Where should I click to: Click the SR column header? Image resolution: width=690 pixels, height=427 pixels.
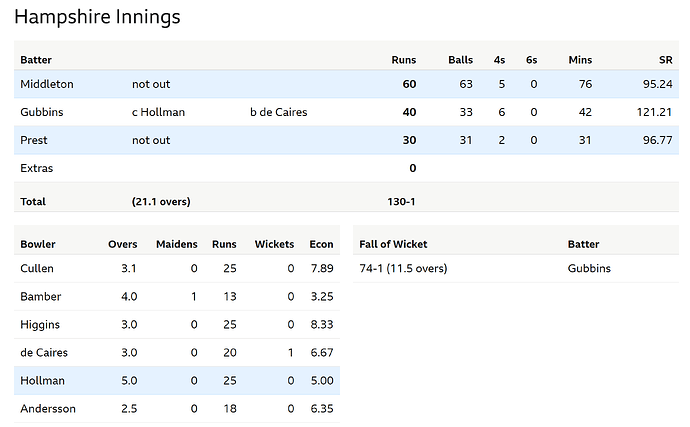665,60
